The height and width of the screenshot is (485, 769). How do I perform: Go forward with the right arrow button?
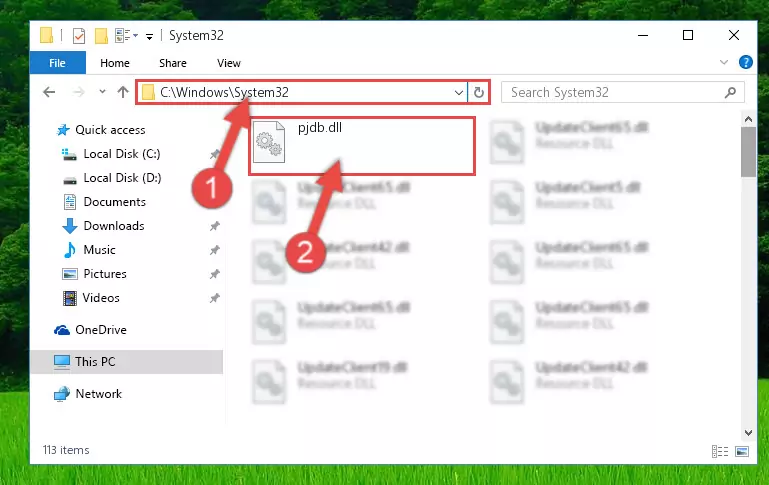tap(78, 92)
